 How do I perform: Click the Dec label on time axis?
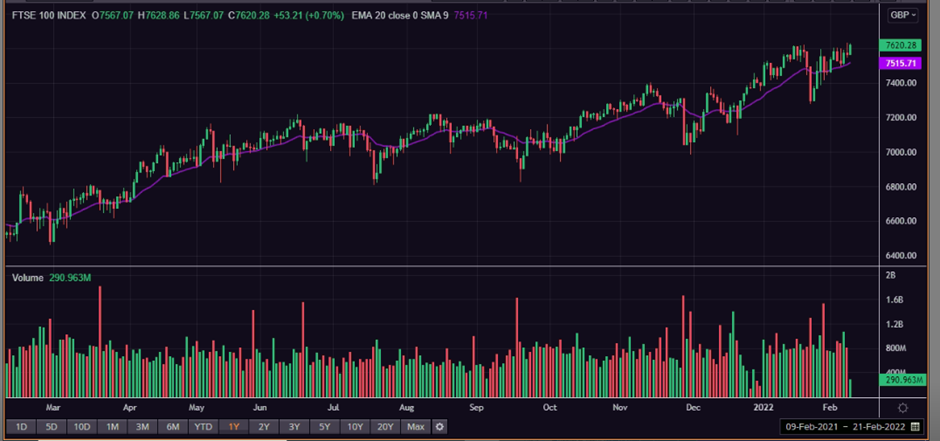point(694,407)
